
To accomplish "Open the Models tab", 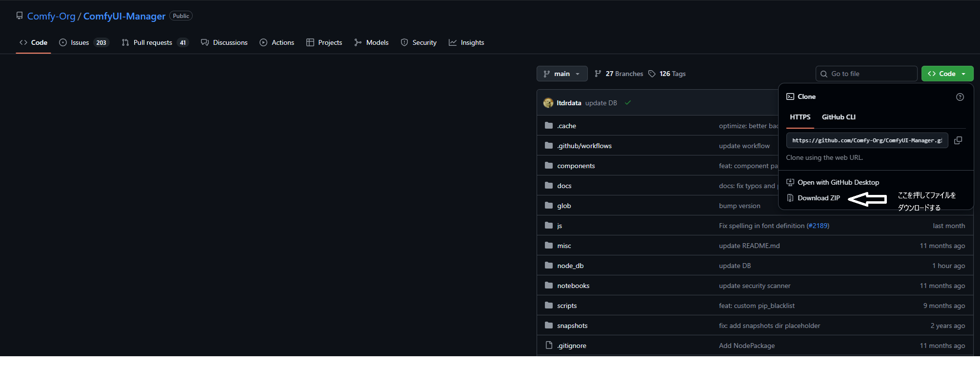I will [x=372, y=42].
